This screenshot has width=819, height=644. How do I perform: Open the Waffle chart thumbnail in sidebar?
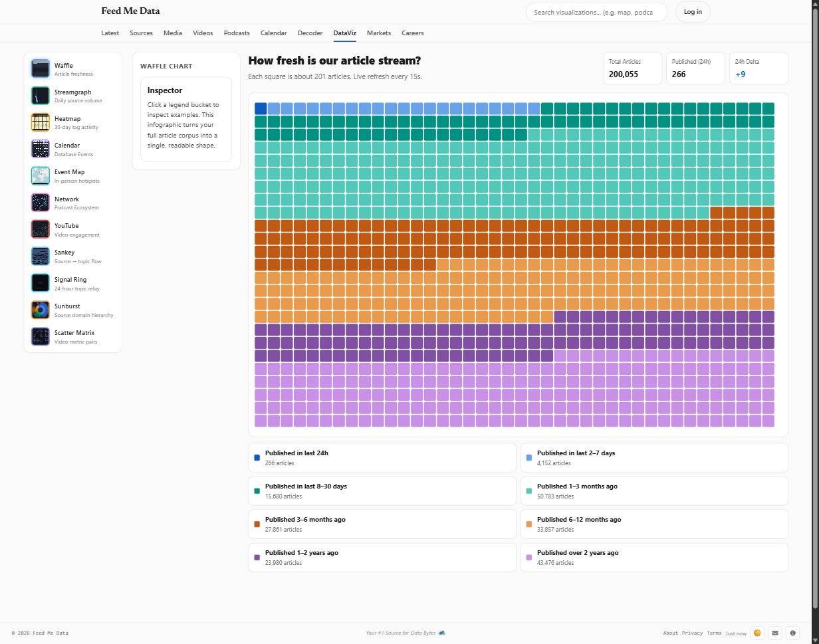coord(40,68)
